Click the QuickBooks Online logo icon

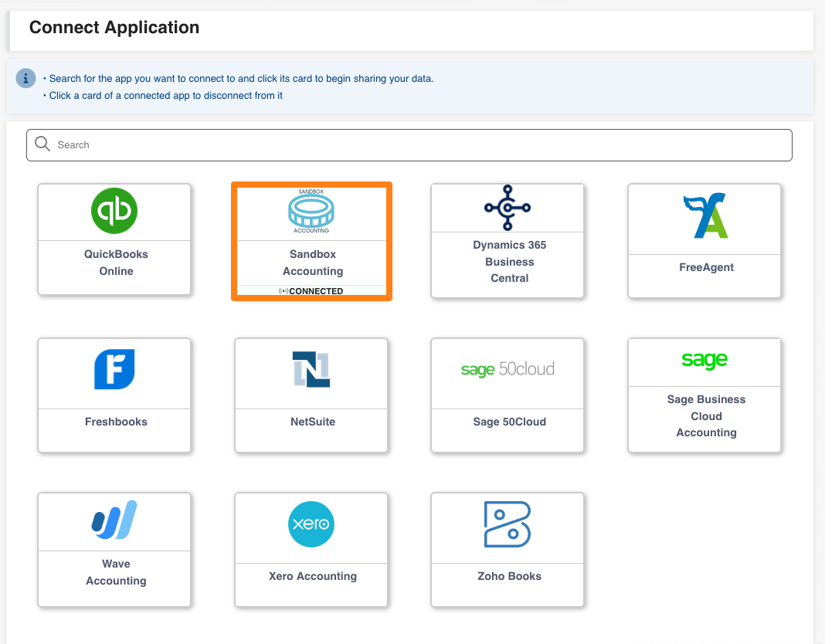(x=114, y=211)
